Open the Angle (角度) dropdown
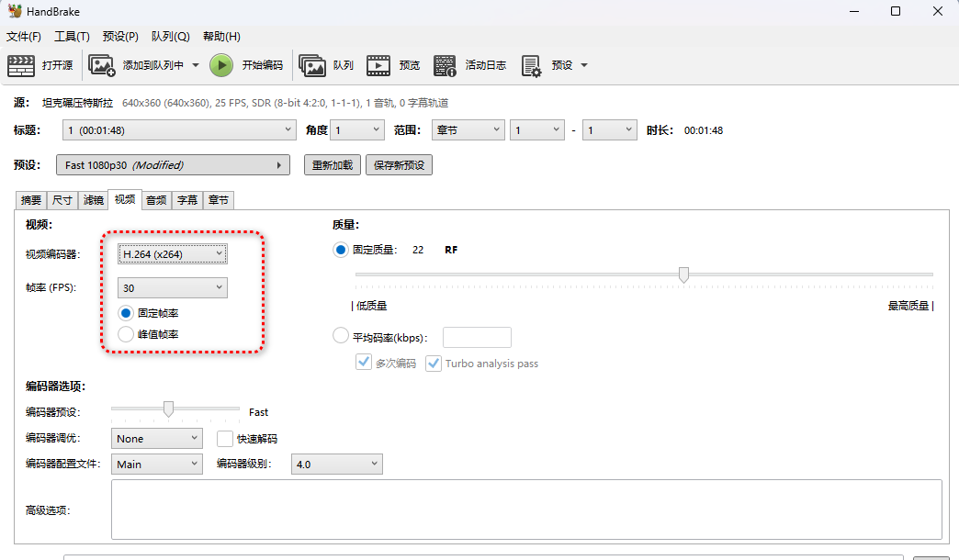Image resolution: width=959 pixels, height=560 pixels. point(357,130)
